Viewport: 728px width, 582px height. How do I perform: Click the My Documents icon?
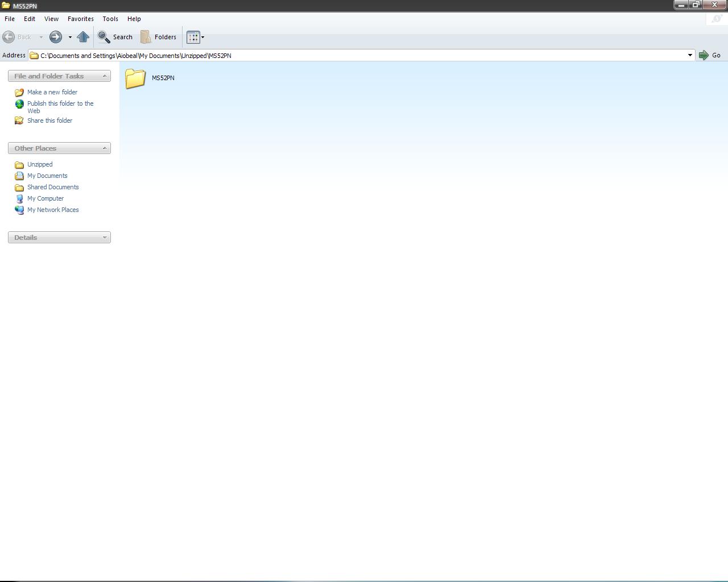point(19,176)
